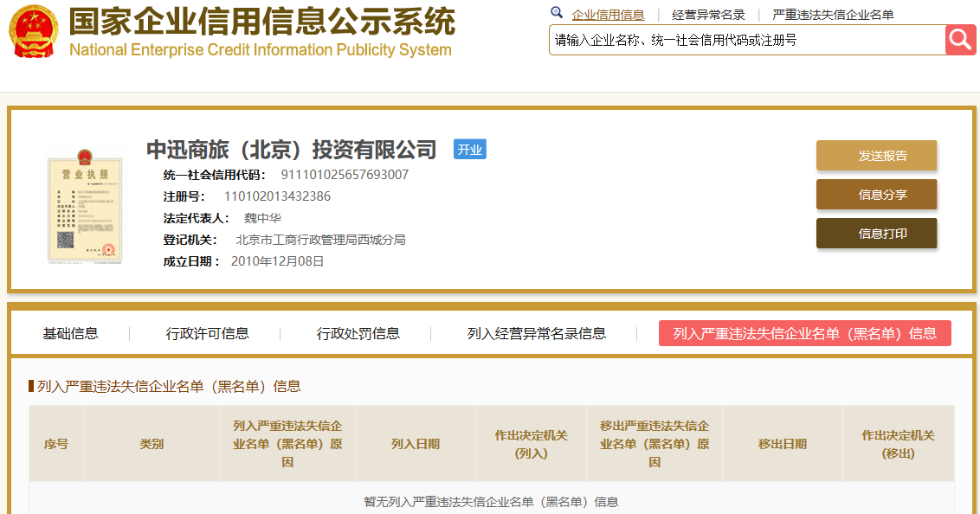The height and width of the screenshot is (514, 980).
Task: Click the empty notice 暂无列入严重违法失信企业名单（黑名单）信息
Action: click(491, 502)
